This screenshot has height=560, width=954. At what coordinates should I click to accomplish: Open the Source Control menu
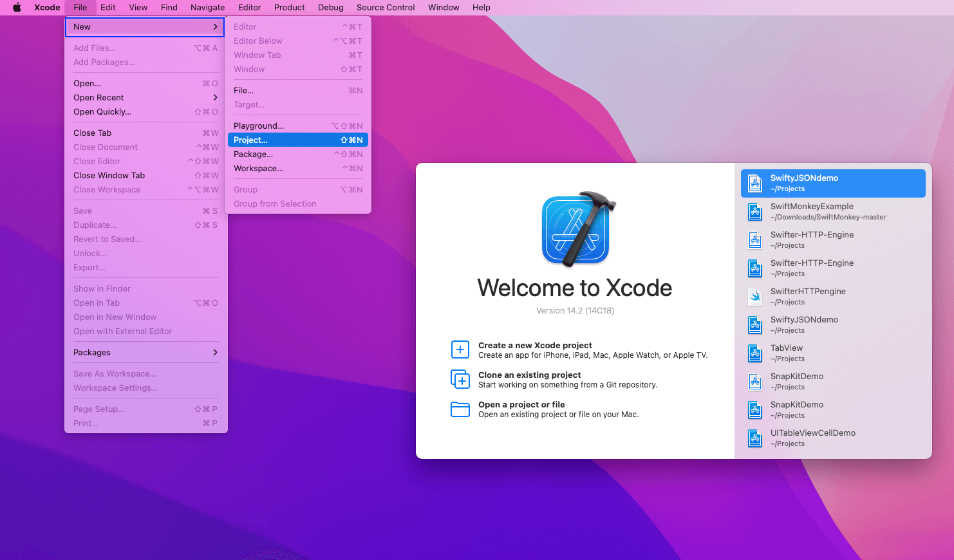[x=385, y=7]
